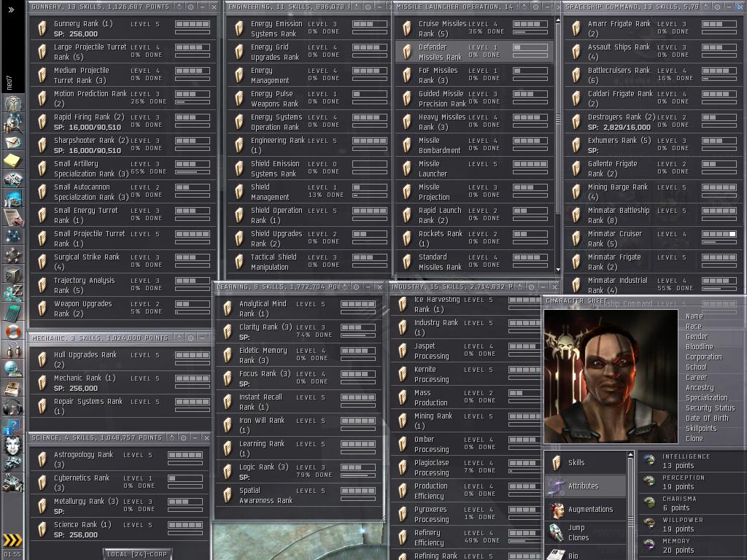747x560 pixels.
Task: Click the character portrait image
Action: pos(611,376)
